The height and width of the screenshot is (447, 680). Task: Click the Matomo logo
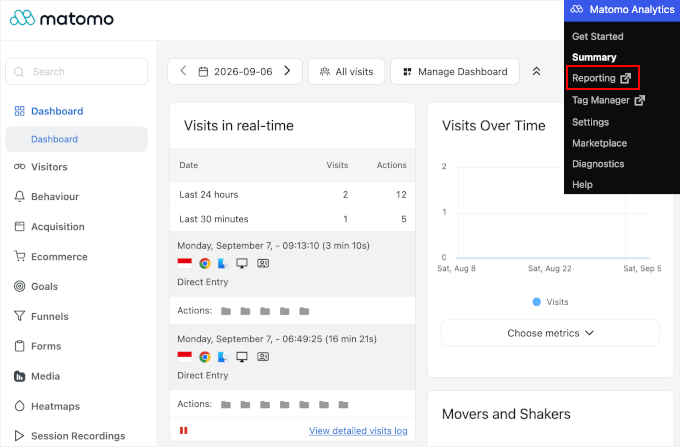(62, 18)
